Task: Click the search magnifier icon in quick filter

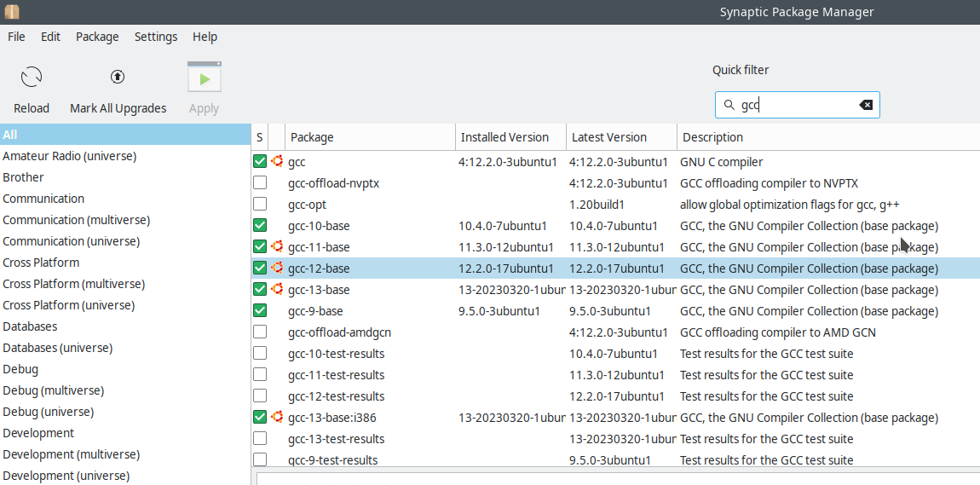Action: click(x=729, y=105)
